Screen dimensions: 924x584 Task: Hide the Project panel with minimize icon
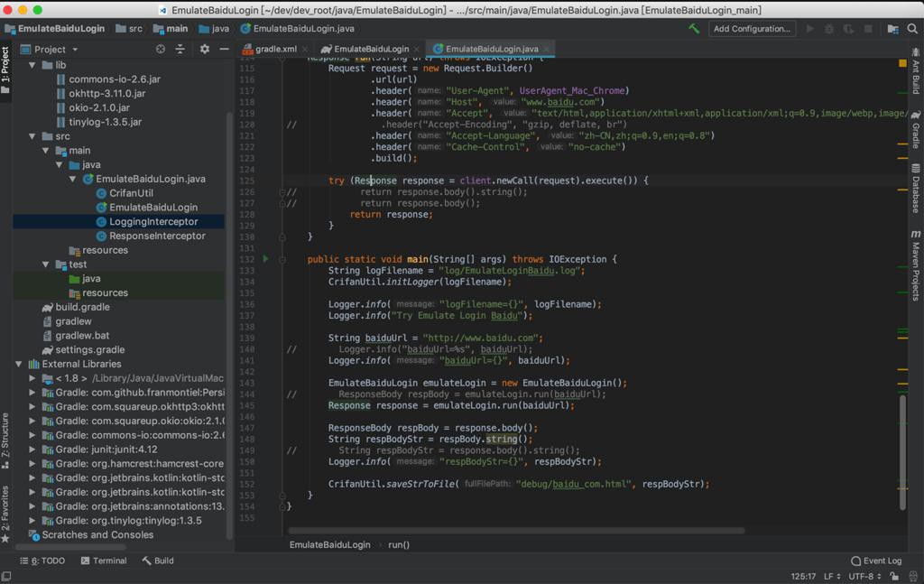tap(223, 49)
